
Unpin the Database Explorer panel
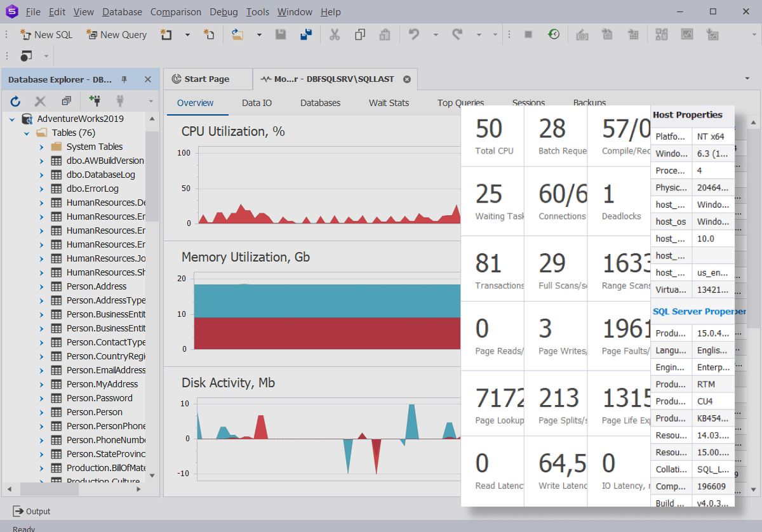[124, 79]
